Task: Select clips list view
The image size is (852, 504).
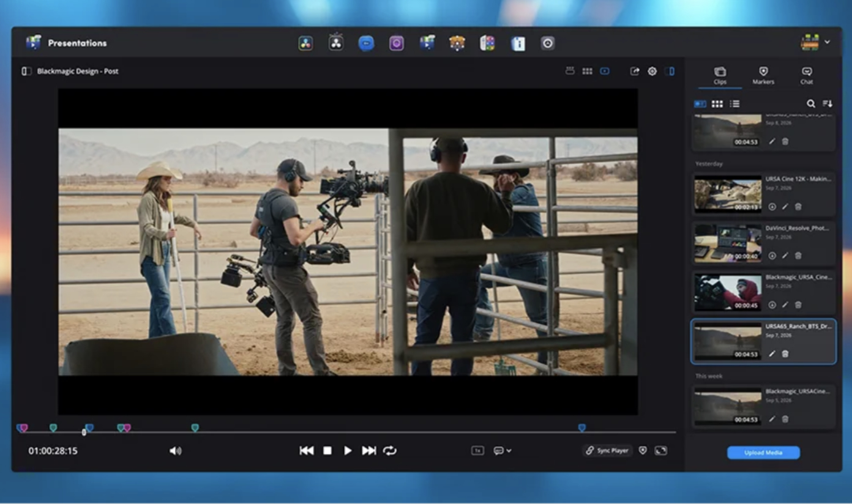Action: pos(734,104)
